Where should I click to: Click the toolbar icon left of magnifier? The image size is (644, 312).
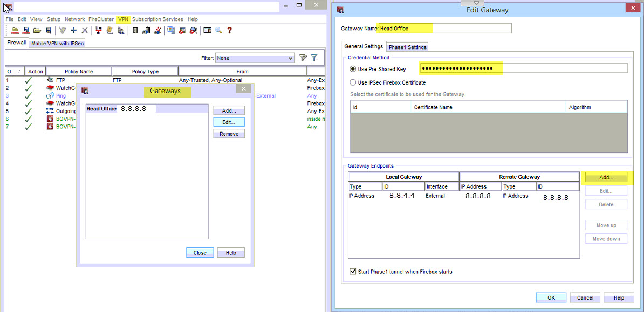coord(208,30)
